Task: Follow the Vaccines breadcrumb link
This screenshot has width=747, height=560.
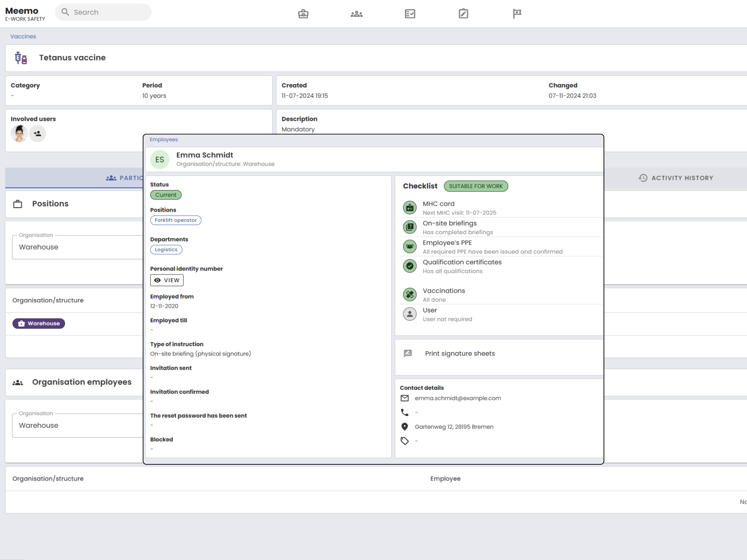Action: (x=23, y=36)
